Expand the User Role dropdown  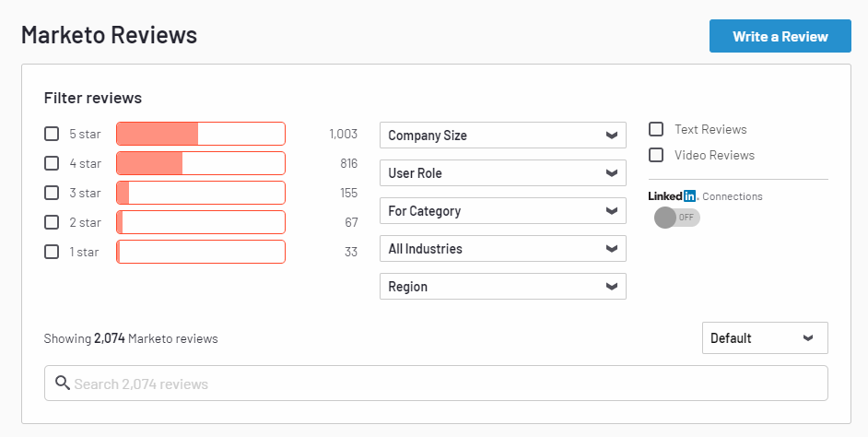coord(502,173)
